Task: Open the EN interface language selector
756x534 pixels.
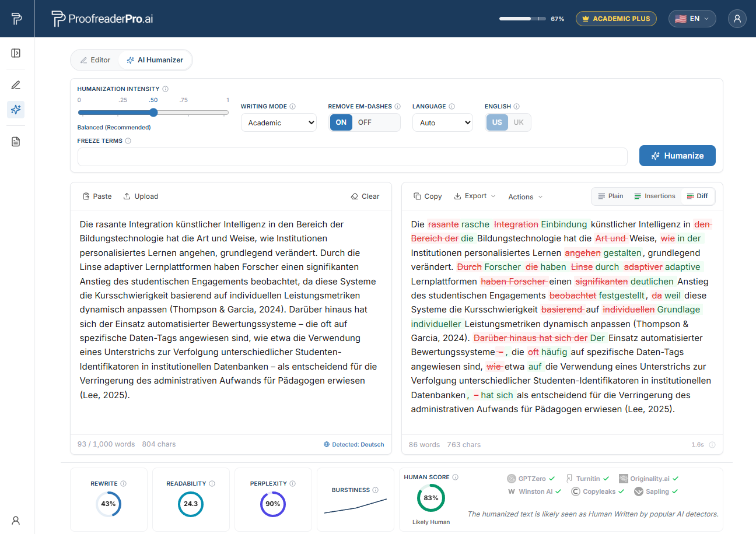Action: click(x=692, y=19)
